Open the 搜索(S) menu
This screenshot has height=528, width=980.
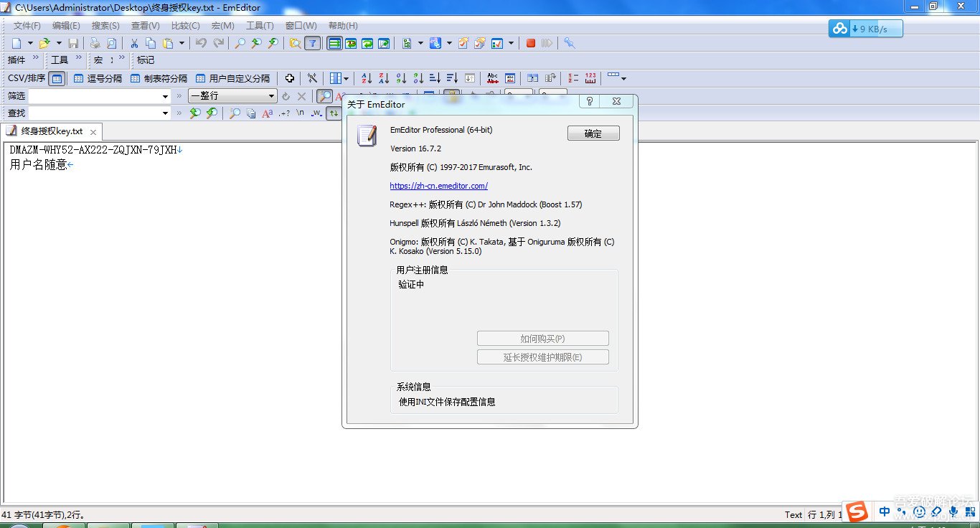pos(105,26)
